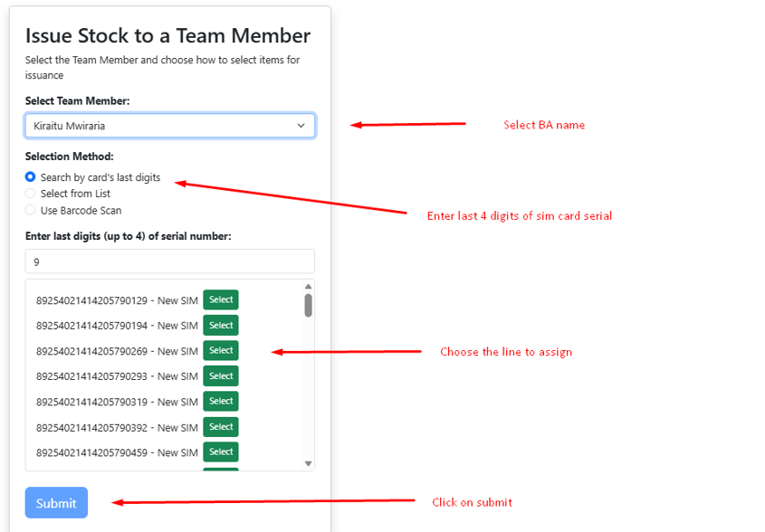Click the 'Issue Stock to a Team Member' heading

167,35
